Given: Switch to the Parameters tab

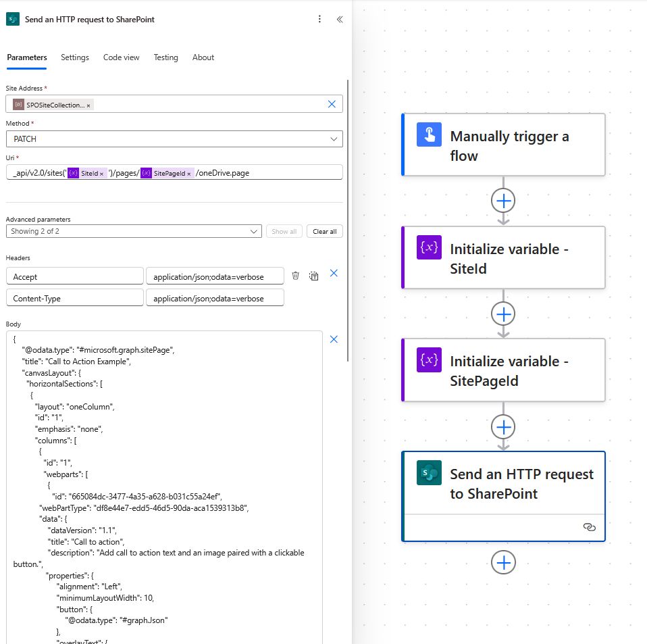Looking at the screenshot, I should [x=27, y=57].
